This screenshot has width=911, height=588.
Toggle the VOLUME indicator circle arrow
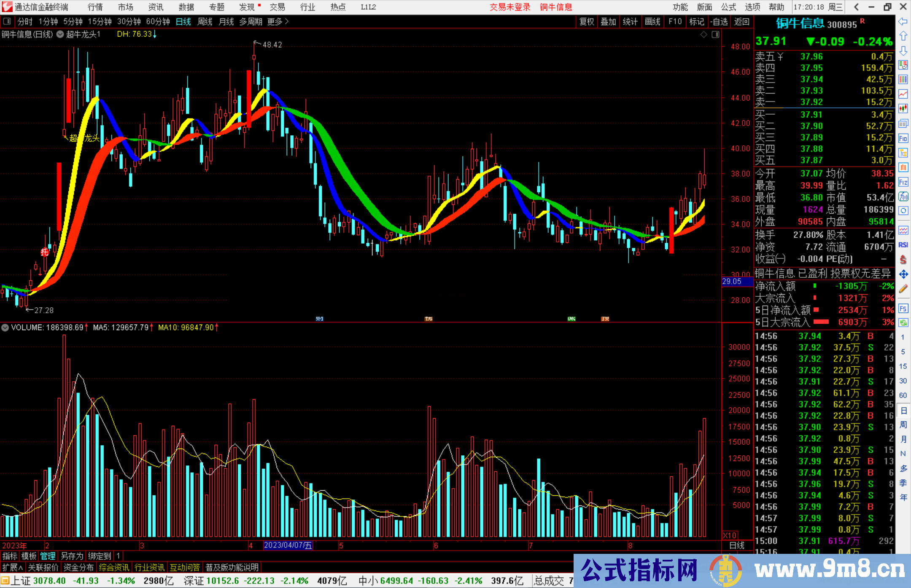(x=5, y=328)
